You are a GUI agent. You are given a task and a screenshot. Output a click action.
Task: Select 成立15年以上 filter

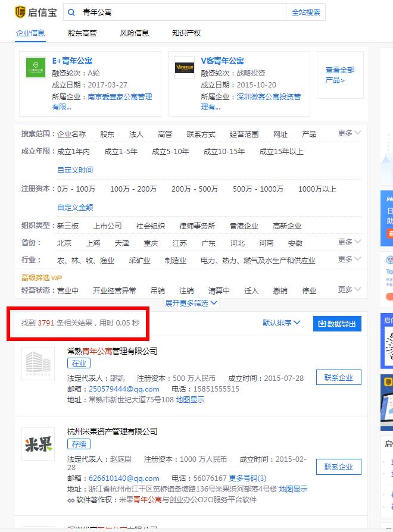[281, 151]
